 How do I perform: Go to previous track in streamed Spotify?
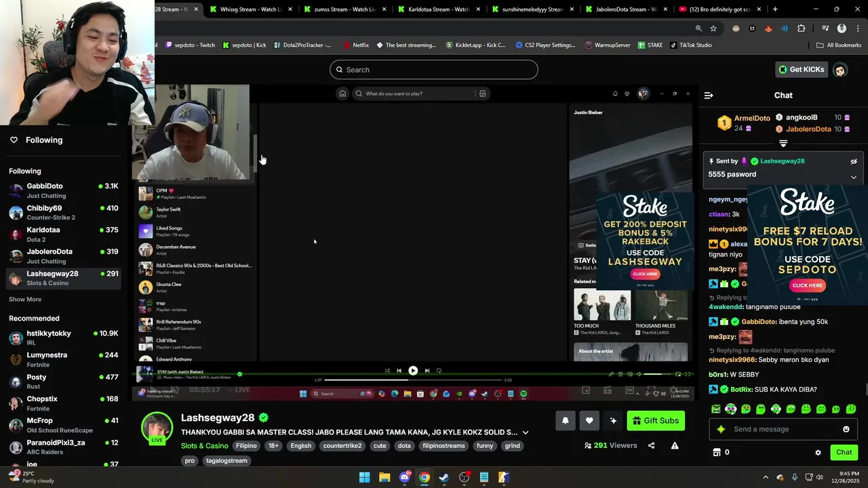coord(399,371)
